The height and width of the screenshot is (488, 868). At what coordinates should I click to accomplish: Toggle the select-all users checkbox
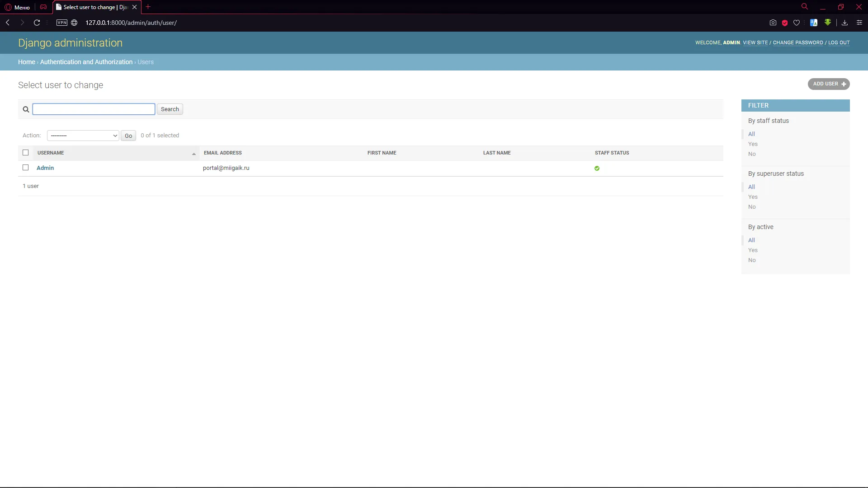coord(26,153)
